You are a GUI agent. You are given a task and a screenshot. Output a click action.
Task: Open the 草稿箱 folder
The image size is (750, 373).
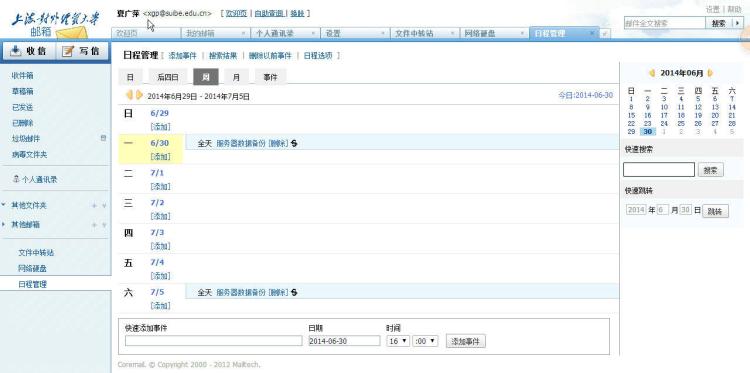22,91
